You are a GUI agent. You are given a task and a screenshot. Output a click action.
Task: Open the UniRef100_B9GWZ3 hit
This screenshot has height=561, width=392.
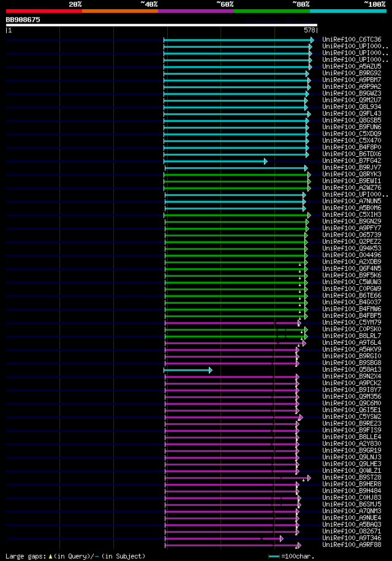(352, 93)
